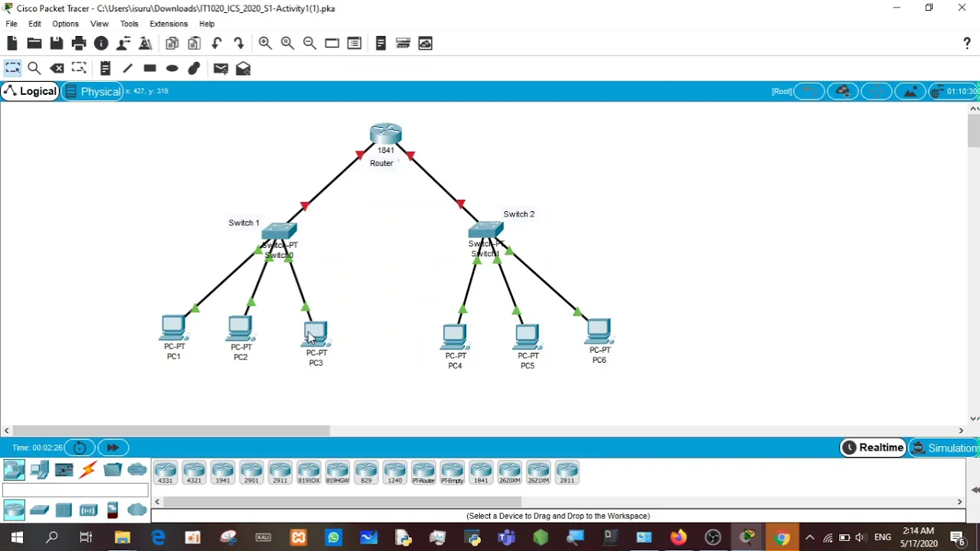Viewport: 980px width, 551px height.
Task: Print the workspace with the printer icon
Action: (79, 44)
